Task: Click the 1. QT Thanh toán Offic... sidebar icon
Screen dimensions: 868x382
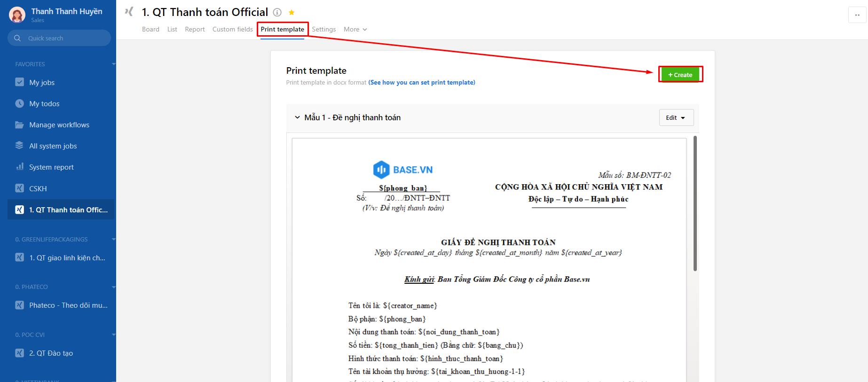Action: [x=19, y=210]
